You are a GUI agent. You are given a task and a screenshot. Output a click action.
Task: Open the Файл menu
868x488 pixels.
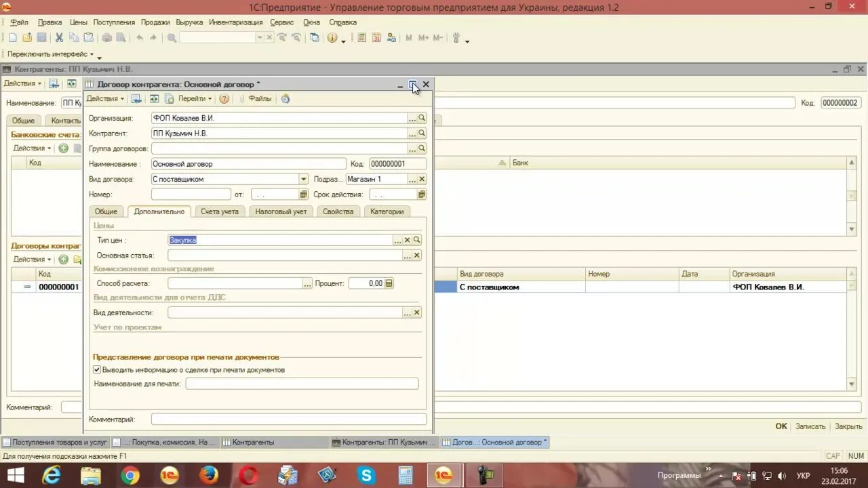pos(19,22)
